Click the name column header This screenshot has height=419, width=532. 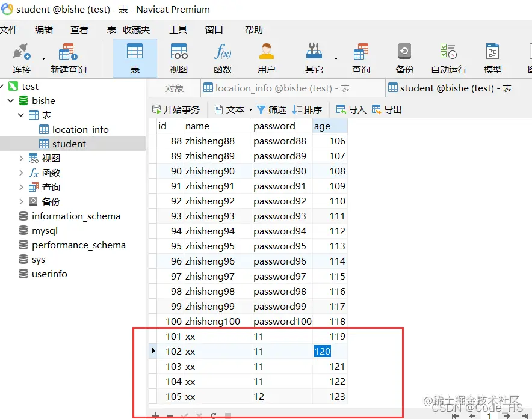tap(218, 126)
